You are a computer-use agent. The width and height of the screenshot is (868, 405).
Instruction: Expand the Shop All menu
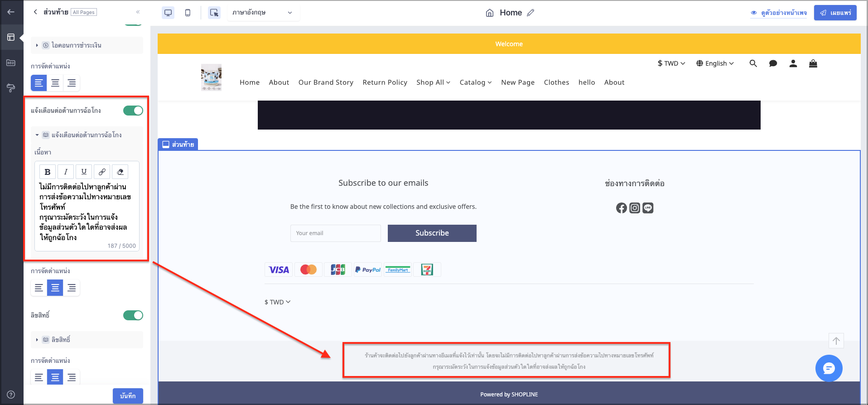[x=433, y=82]
